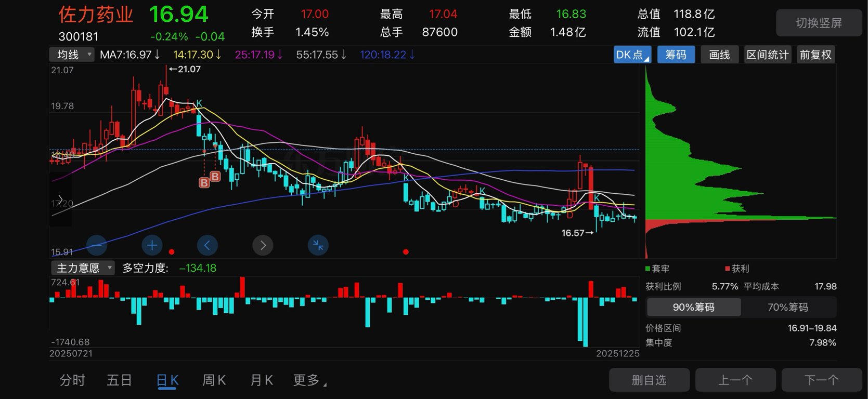Toggle the 筹码 chip distribution panel
The height and width of the screenshot is (399, 868).
676,55
